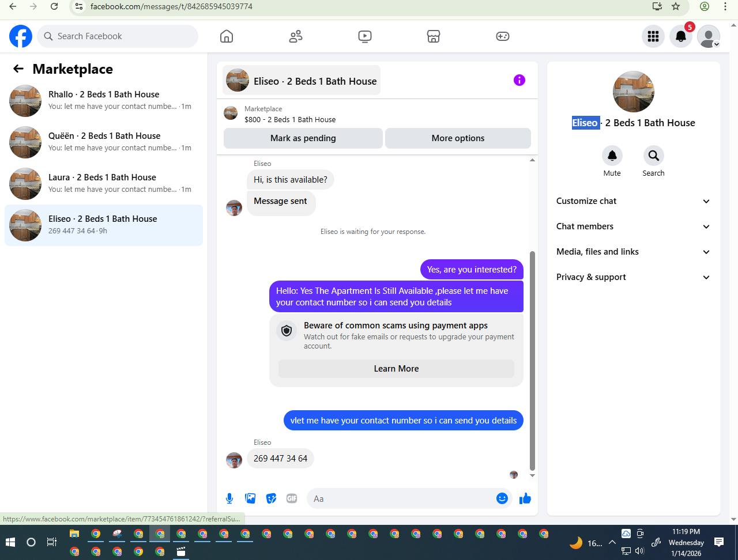Expand Privacy & support section

click(633, 277)
